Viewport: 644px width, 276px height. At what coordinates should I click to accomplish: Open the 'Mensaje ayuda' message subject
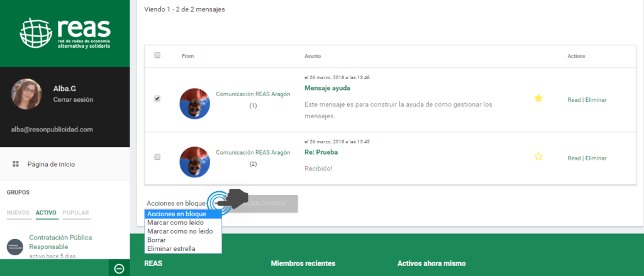pos(327,88)
